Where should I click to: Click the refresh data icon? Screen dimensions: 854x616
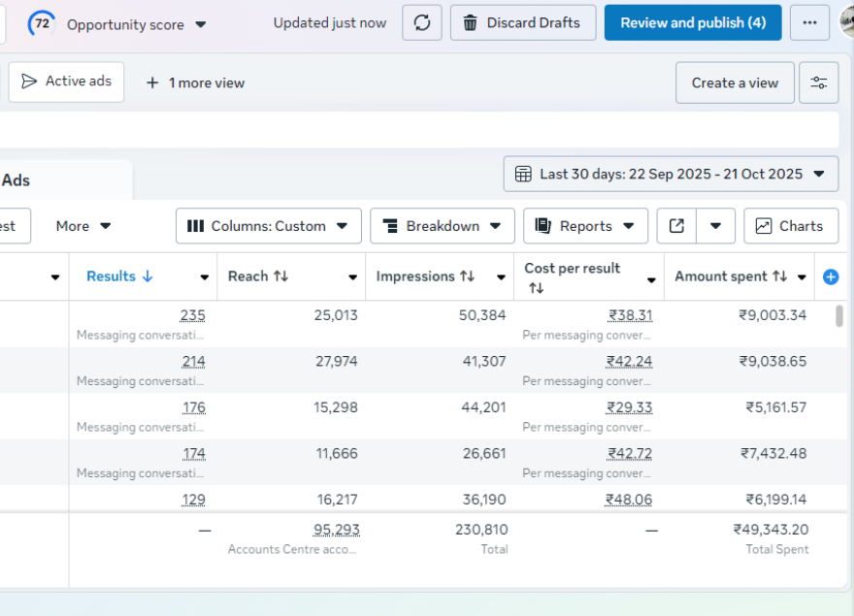[422, 22]
